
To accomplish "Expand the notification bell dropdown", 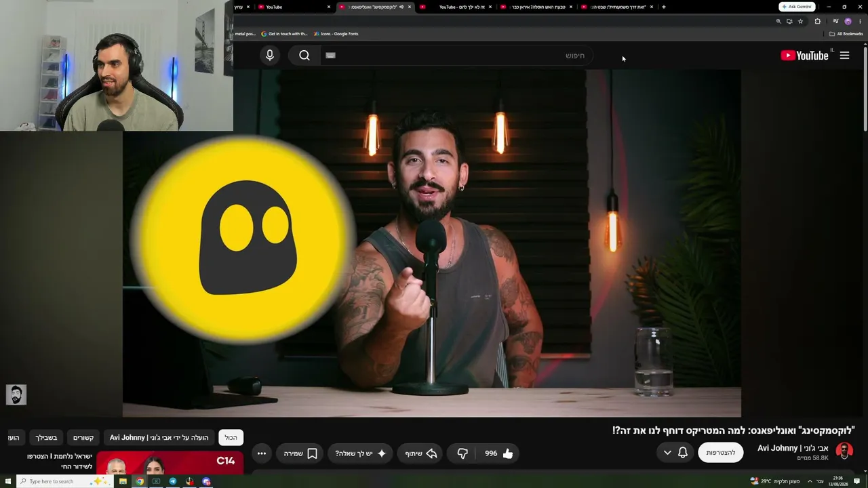I will (x=675, y=452).
